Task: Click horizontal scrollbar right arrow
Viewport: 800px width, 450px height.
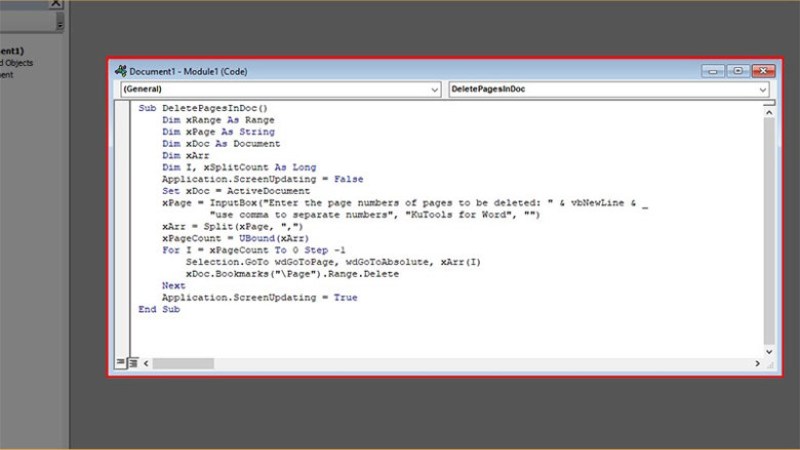Action: 757,363
